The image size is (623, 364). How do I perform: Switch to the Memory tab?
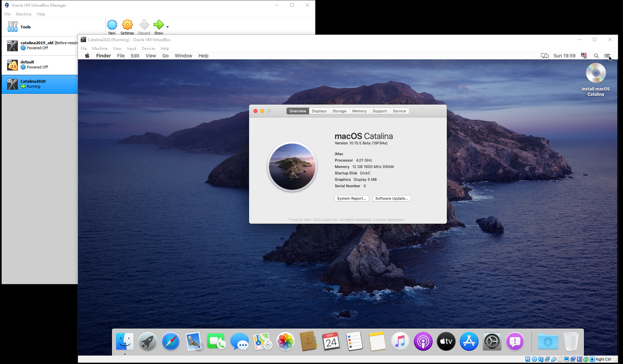pos(359,111)
